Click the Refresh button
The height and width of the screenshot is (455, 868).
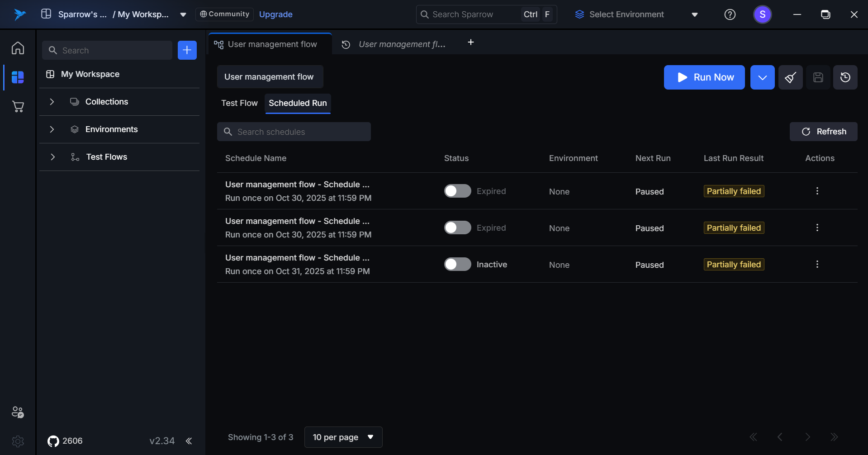[x=823, y=132]
